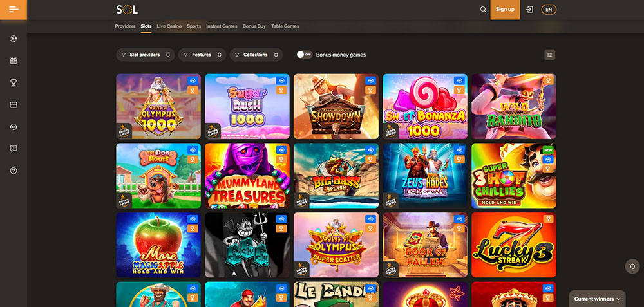Click the Sign up button
Screen dimensions: 644x307
[x=505, y=10]
